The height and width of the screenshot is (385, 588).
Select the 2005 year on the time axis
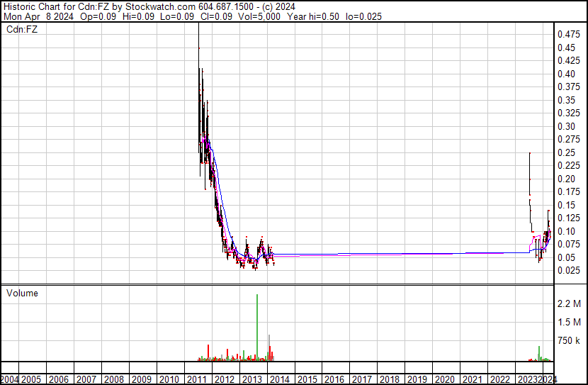[x=31, y=380]
